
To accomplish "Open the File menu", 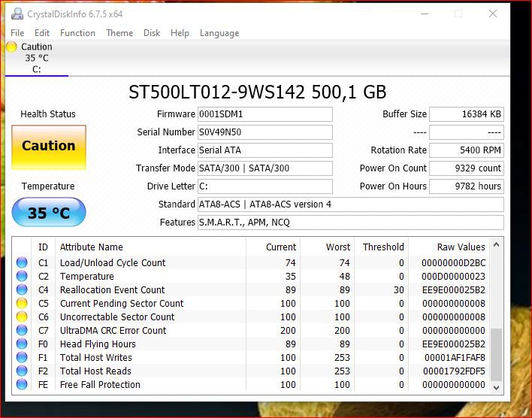I will (x=17, y=33).
